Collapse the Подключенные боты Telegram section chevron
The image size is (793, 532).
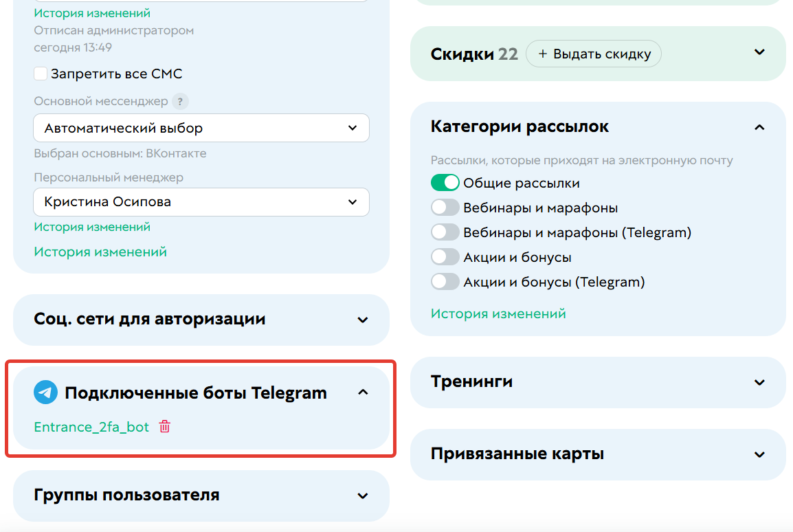pyautogui.click(x=363, y=391)
